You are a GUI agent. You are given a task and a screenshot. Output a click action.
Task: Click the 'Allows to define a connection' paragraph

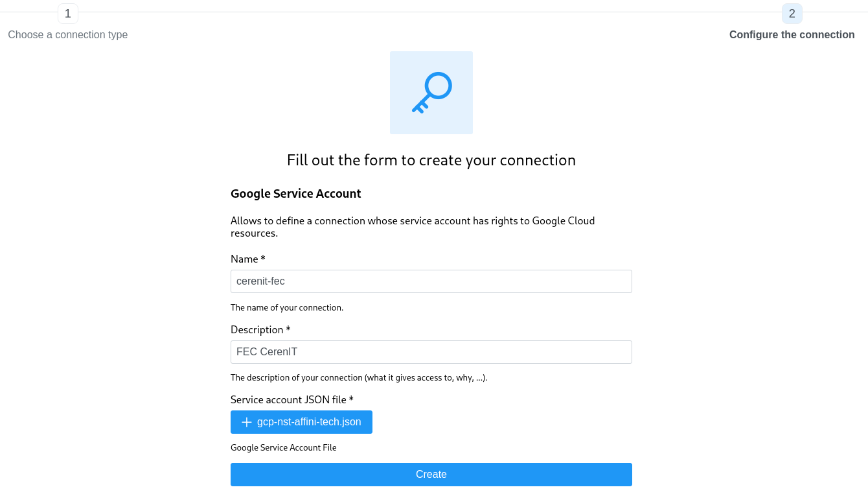coord(413,227)
